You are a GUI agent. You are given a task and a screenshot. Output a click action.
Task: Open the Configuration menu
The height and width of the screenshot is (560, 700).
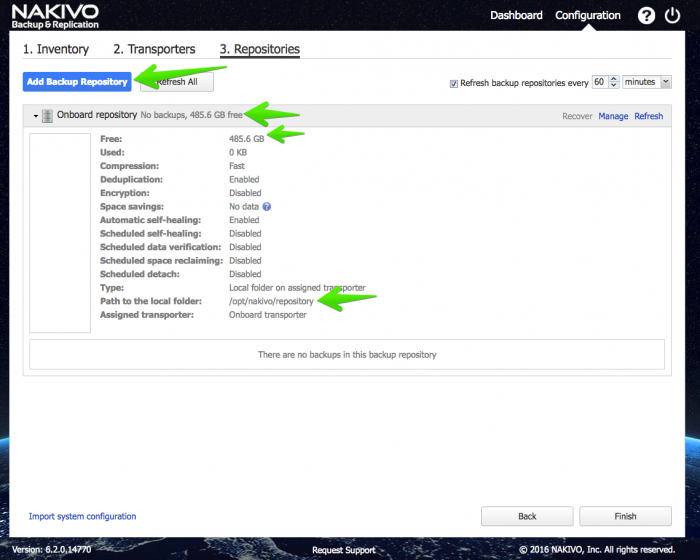point(588,15)
